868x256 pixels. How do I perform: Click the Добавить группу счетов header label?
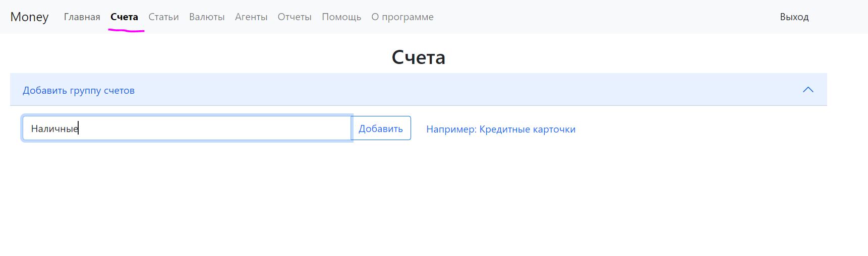click(x=79, y=90)
